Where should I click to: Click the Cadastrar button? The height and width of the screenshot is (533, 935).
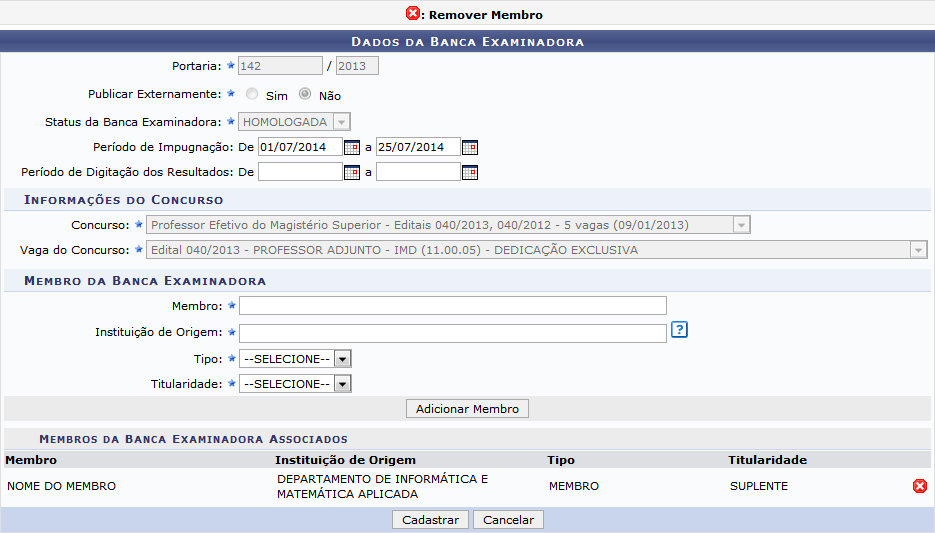430,520
